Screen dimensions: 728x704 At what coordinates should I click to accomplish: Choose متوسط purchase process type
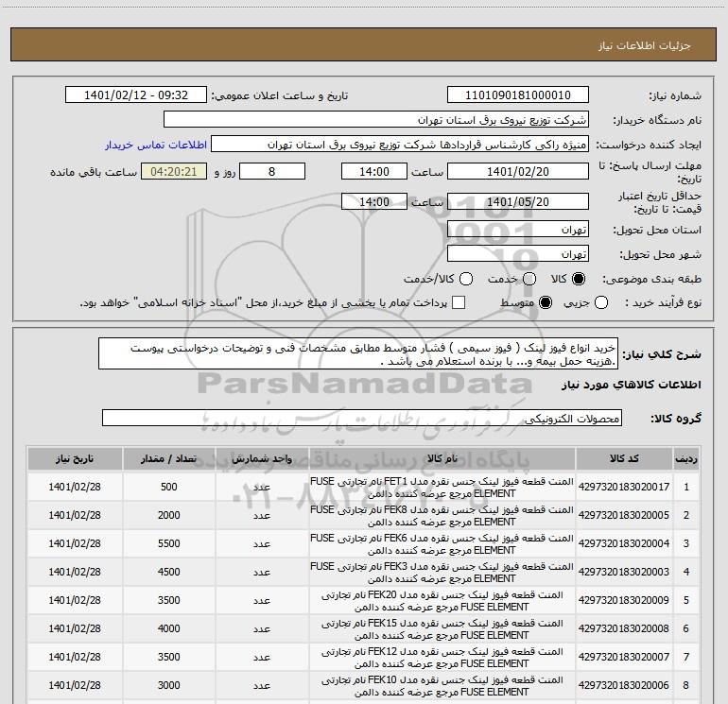(546, 303)
